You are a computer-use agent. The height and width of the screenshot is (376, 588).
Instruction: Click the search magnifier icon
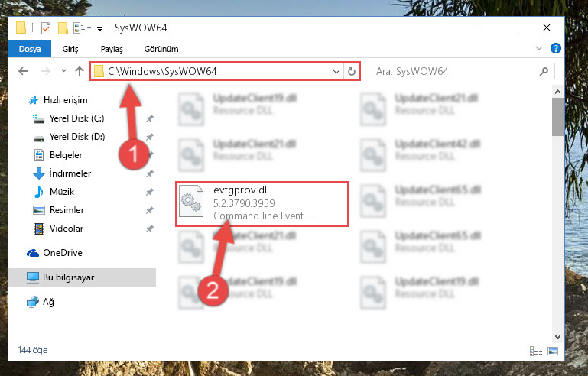(544, 71)
